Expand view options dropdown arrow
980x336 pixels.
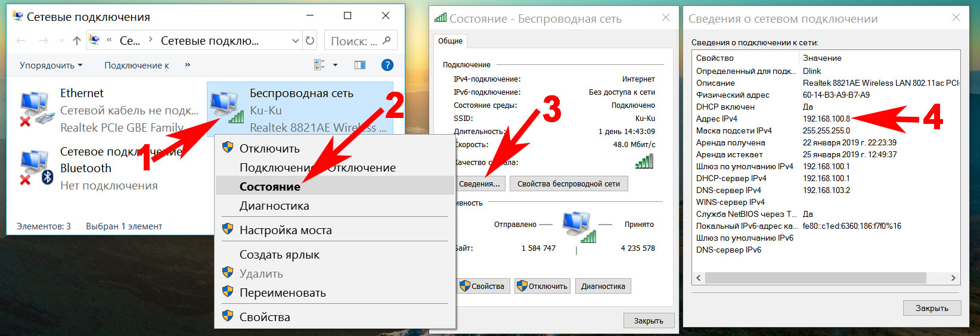[335, 65]
